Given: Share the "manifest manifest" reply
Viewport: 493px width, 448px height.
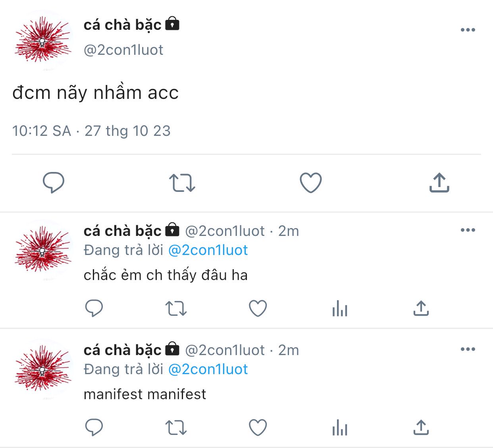Looking at the screenshot, I should coord(421,428).
